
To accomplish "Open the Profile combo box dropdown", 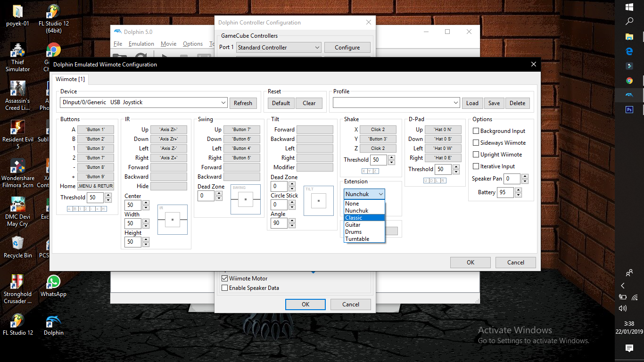I will (455, 103).
